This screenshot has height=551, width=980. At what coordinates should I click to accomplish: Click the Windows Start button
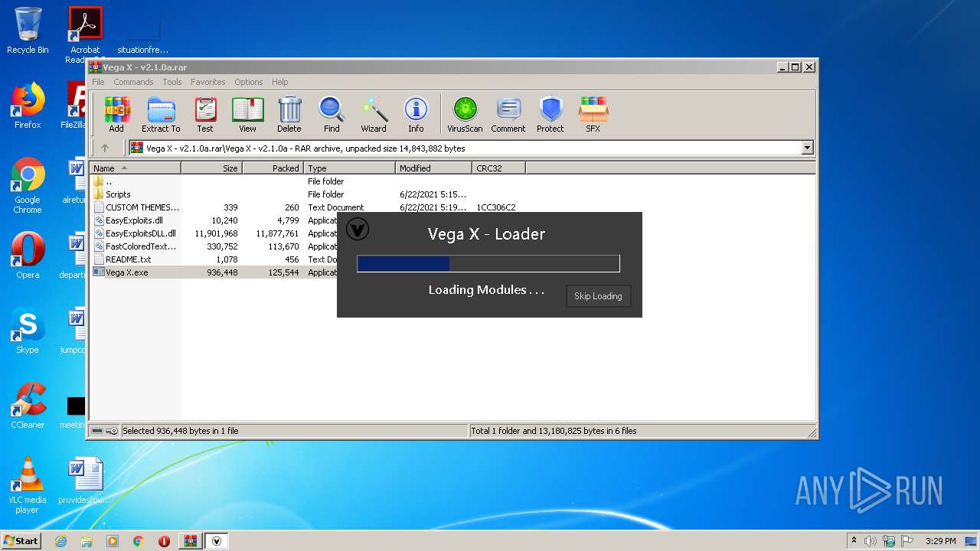point(21,541)
